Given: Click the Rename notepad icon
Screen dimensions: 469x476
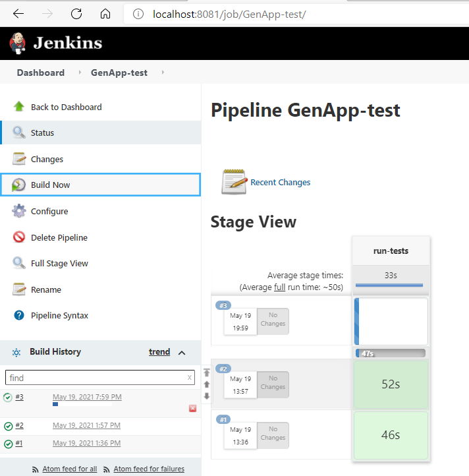Looking at the screenshot, I should [19, 289].
